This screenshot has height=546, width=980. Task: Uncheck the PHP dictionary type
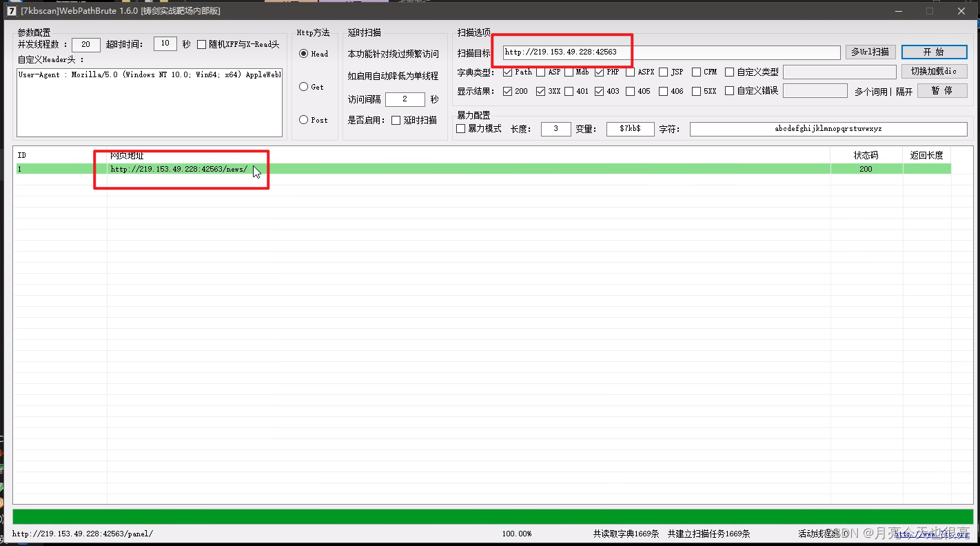600,72
